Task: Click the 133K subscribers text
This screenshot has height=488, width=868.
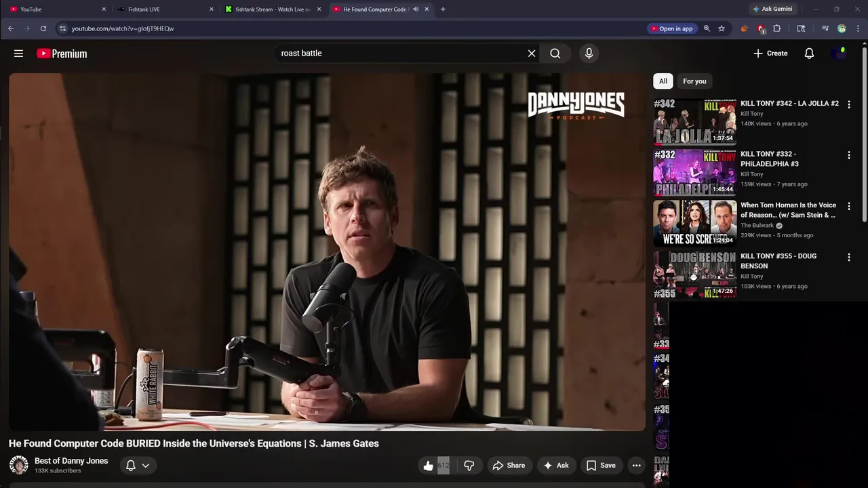Action: coord(58,471)
